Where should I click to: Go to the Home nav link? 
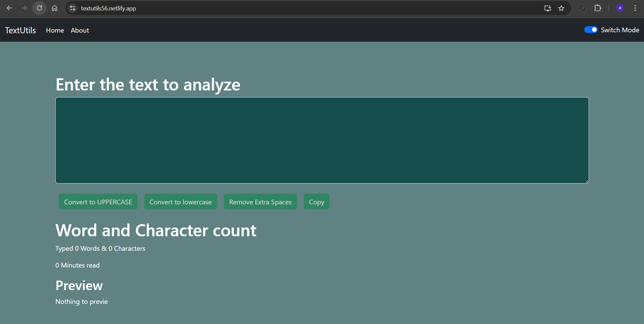pyautogui.click(x=55, y=30)
